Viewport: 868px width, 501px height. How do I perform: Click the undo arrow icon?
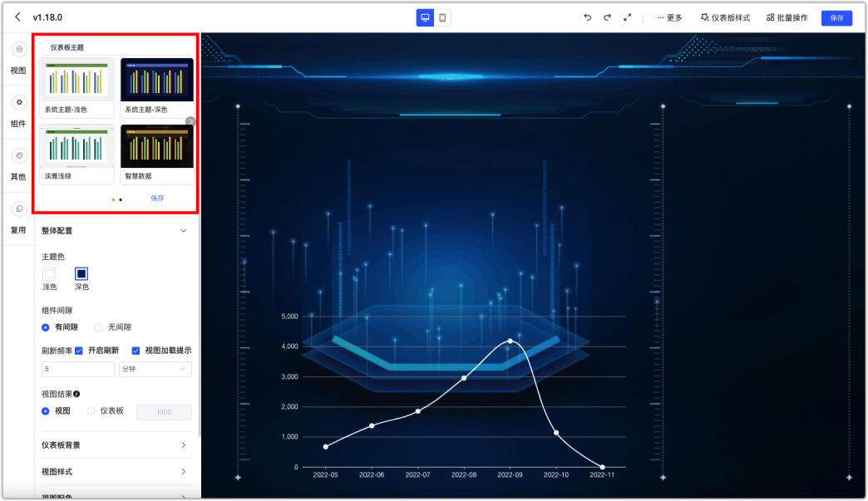click(587, 17)
